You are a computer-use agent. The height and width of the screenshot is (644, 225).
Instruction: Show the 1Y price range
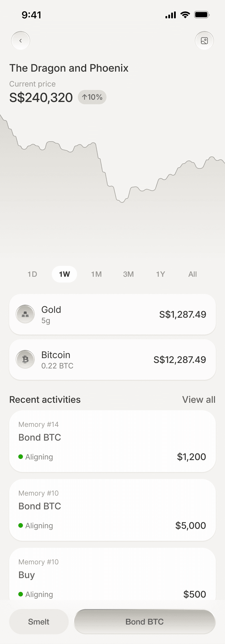[161, 274]
